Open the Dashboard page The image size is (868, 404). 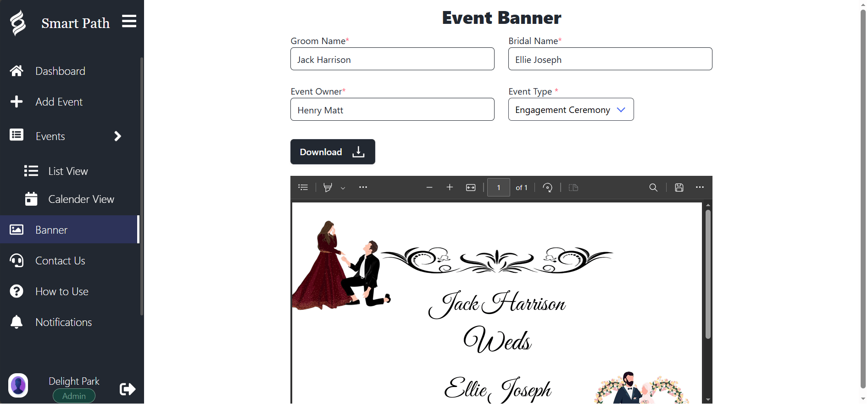click(60, 71)
